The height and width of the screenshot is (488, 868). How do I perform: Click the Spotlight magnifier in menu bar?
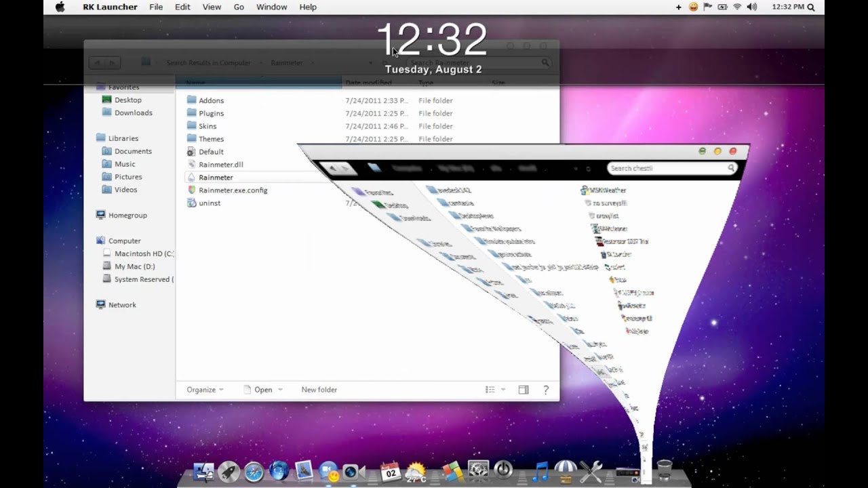[811, 7]
